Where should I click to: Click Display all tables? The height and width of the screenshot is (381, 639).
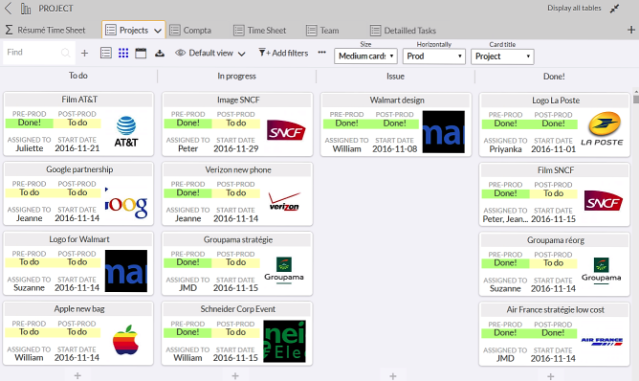click(x=574, y=8)
